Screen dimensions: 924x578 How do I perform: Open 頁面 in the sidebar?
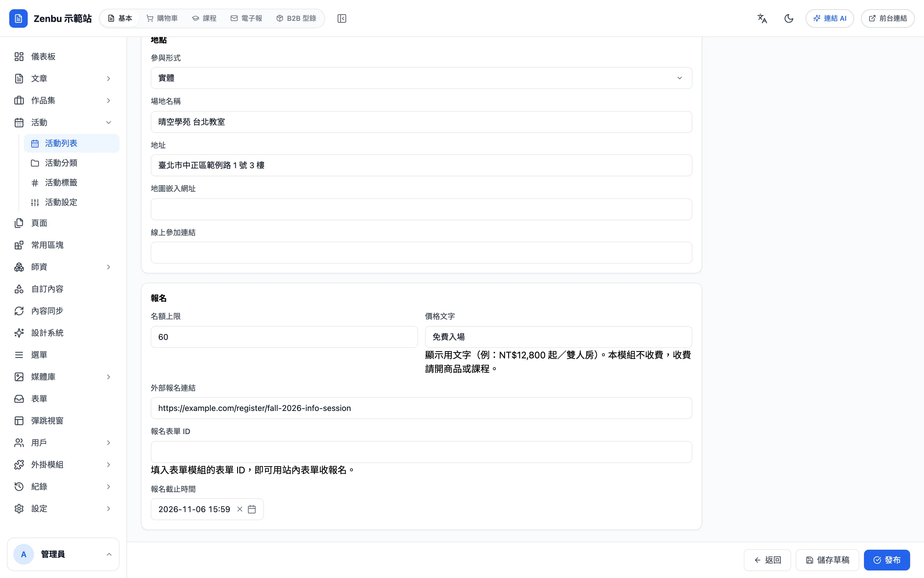coord(63,223)
